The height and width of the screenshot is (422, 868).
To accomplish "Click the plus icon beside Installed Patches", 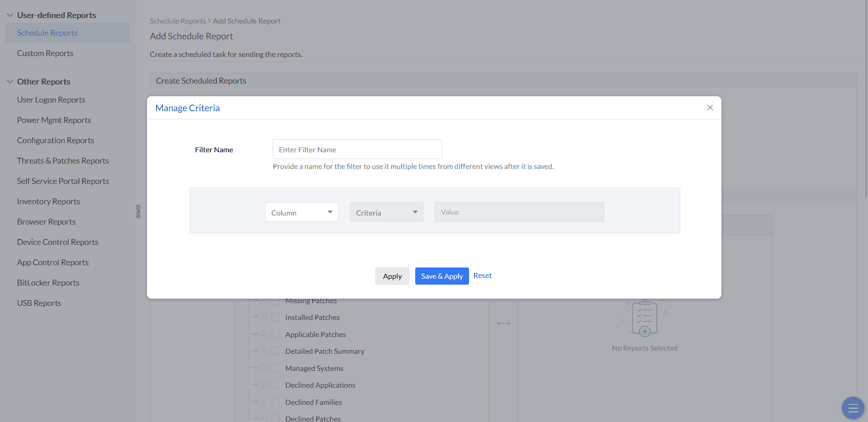I will click(x=264, y=318).
